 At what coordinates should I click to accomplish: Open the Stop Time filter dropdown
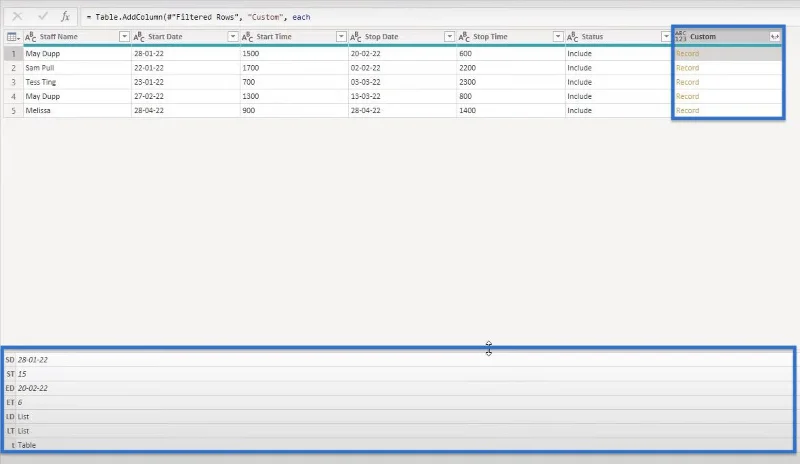558,36
